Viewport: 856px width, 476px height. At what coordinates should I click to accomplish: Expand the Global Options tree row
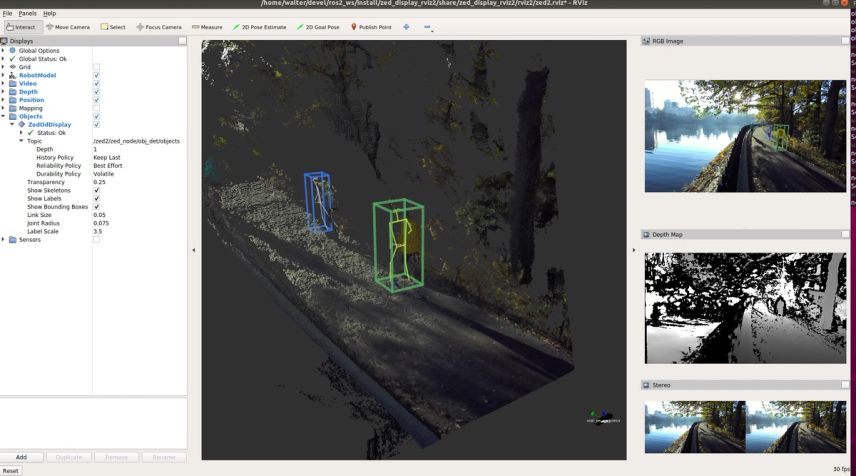pyautogui.click(x=3, y=50)
